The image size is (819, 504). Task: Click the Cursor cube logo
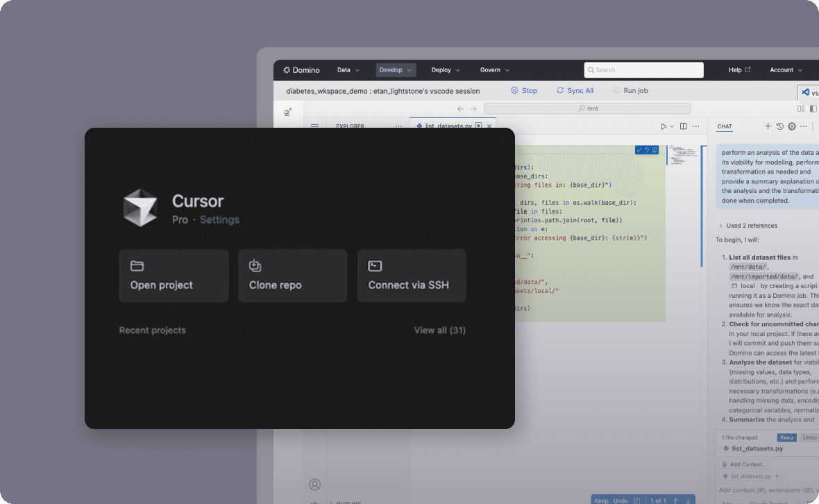click(x=141, y=208)
